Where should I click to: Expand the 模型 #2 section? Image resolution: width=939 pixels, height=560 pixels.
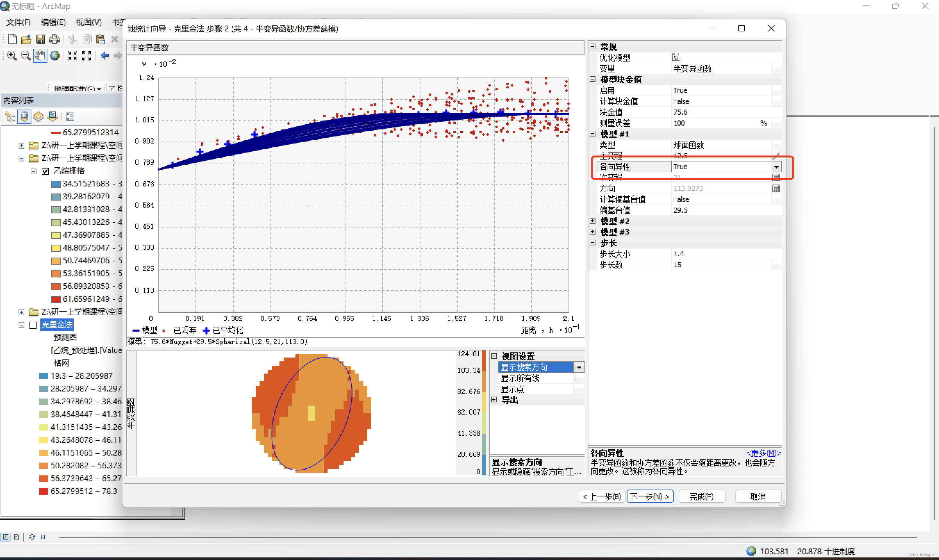593,221
